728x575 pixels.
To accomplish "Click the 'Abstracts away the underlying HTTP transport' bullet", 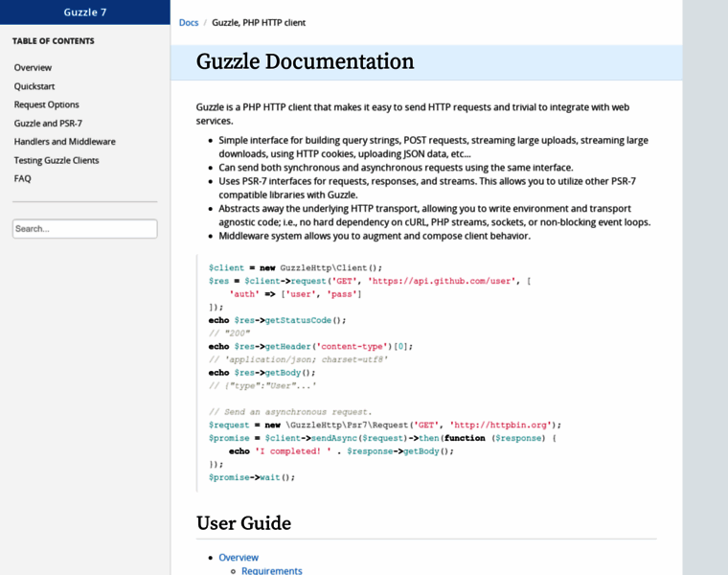I will click(x=435, y=216).
